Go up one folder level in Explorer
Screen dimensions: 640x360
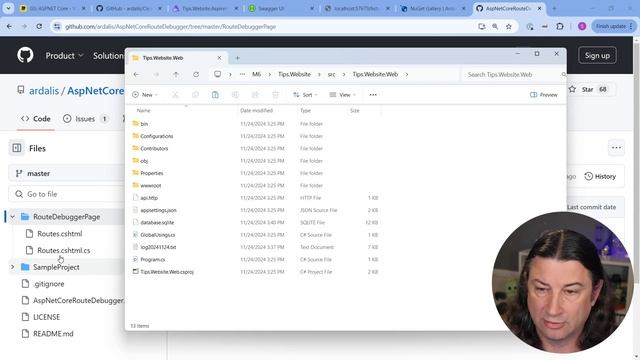[x=176, y=75]
